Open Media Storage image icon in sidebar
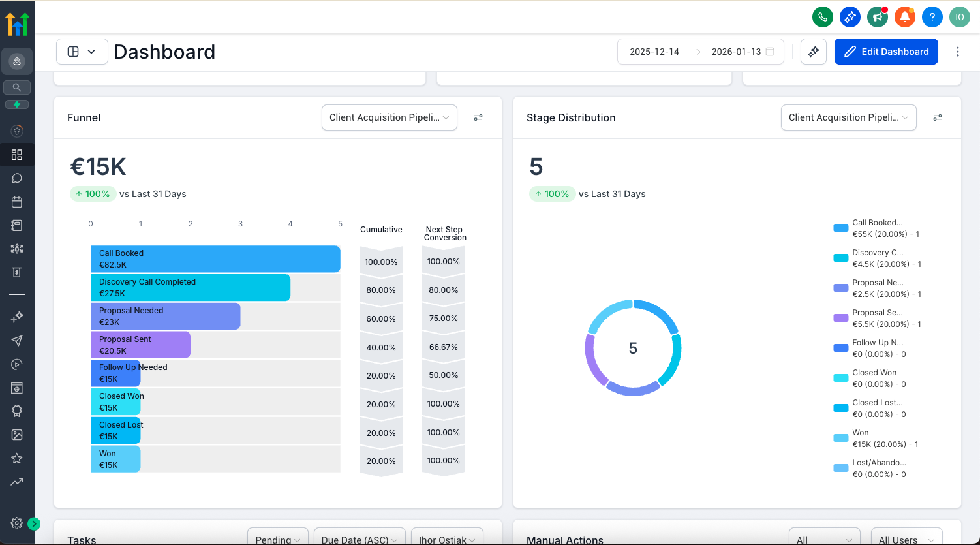 [17, 435]
